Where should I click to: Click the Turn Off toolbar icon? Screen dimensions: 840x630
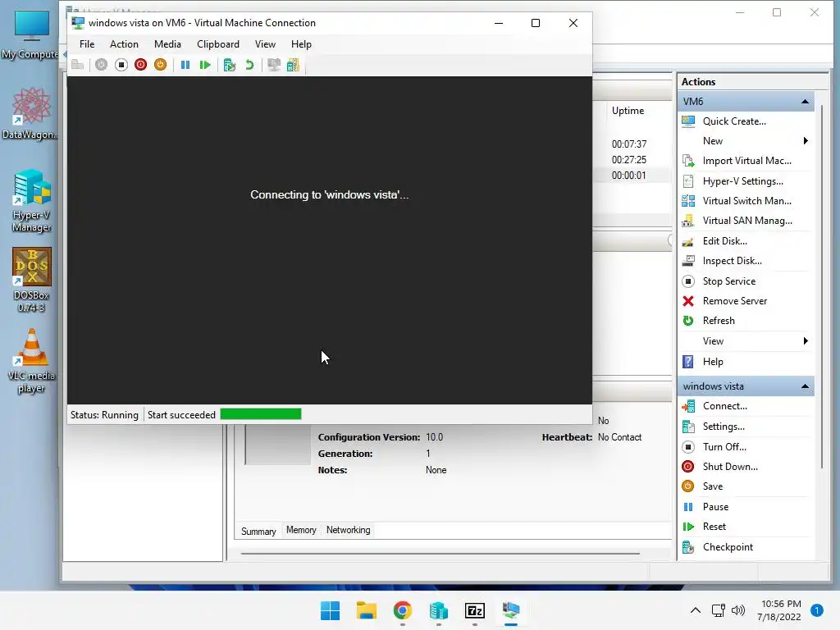click(x=121, y=65)
